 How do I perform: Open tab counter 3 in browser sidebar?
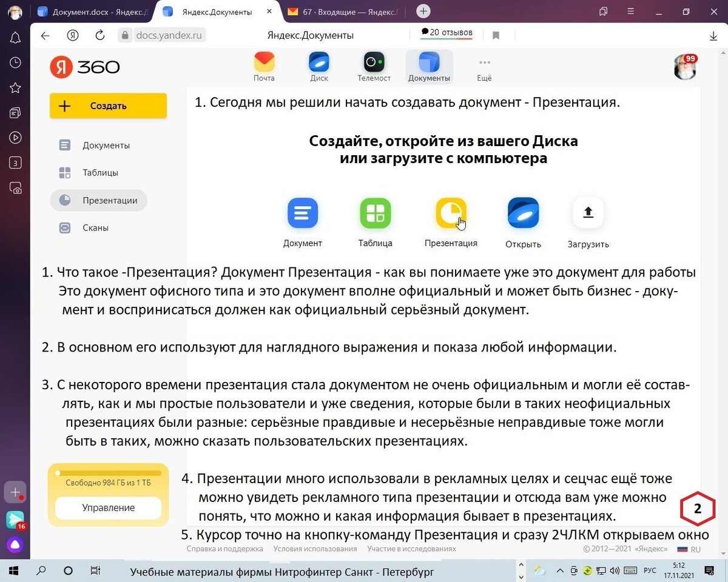15,162
